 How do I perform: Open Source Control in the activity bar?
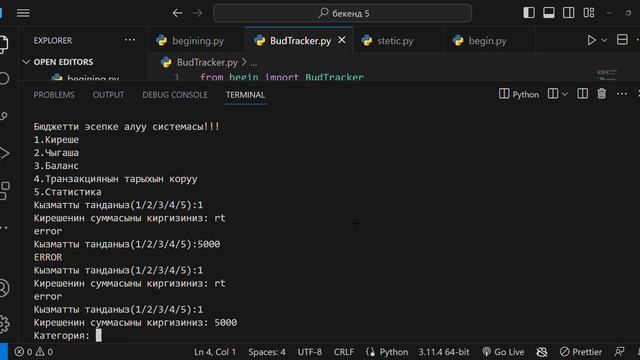(4, 116)
